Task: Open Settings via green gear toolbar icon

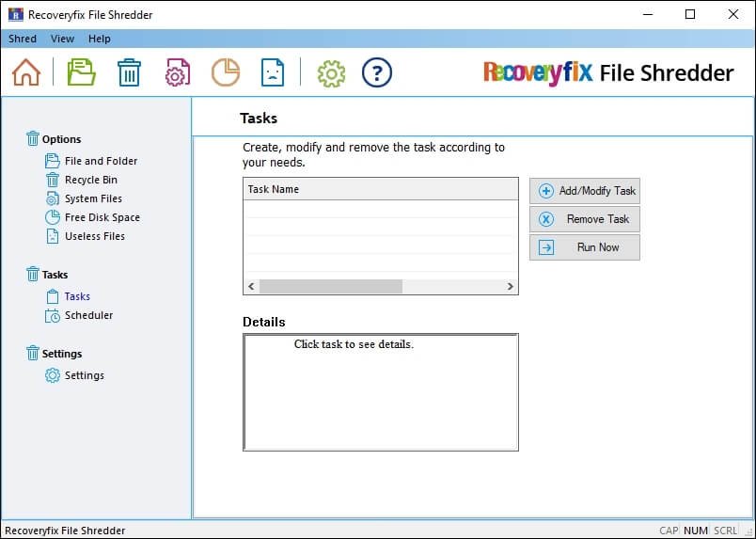Action: 331,72
